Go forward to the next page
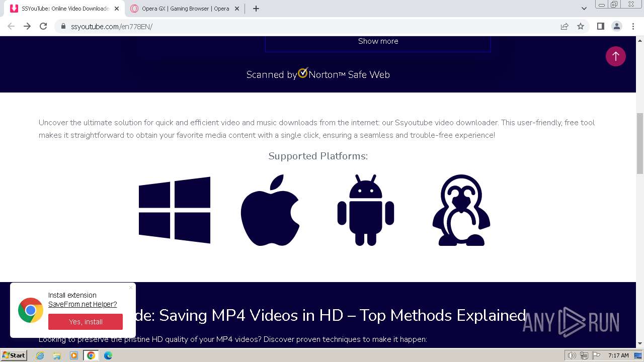The height and width of the screenshot is (362, 644). 27,26
